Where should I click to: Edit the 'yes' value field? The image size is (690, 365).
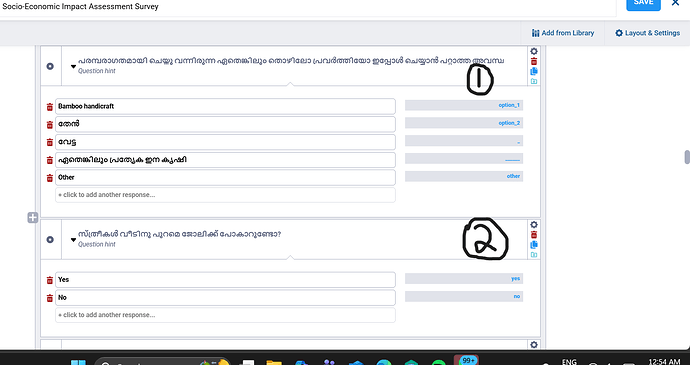click(x=464, y=279)
